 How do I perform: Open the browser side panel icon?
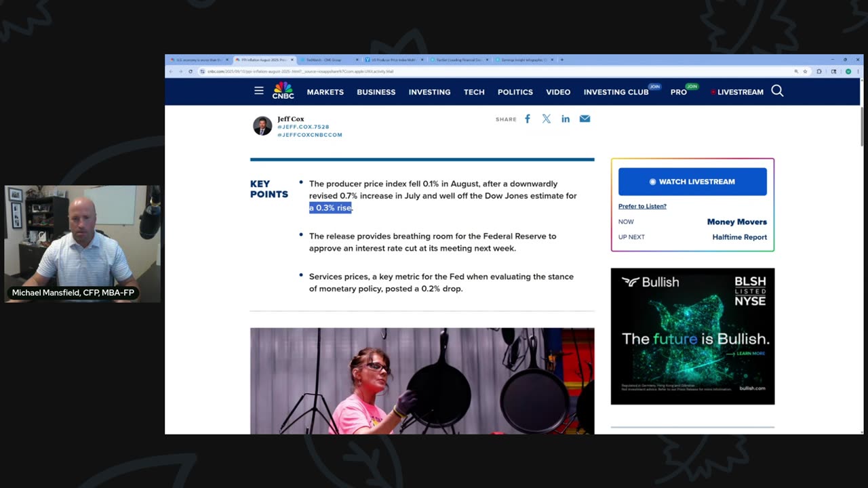[x=833, y=71]
